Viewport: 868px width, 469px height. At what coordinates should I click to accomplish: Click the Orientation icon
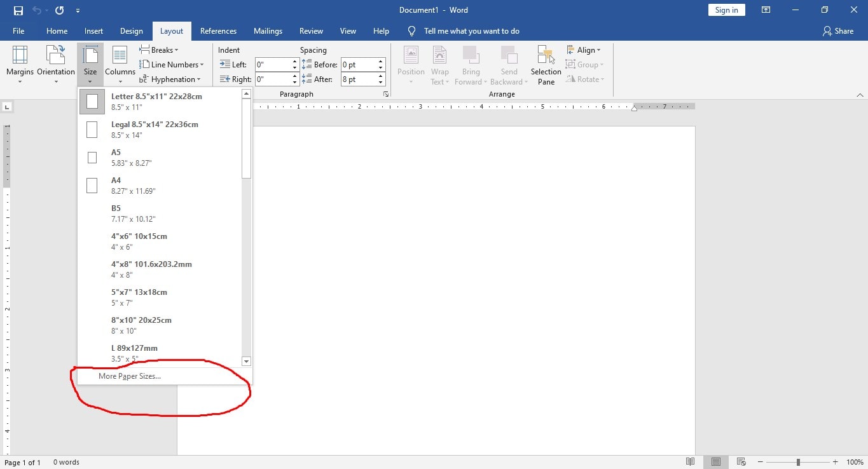click(55, 64)
